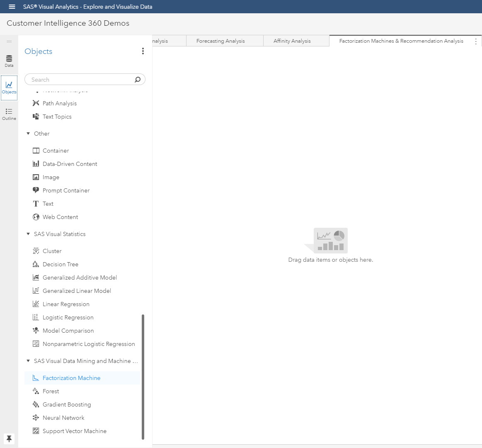
Task: Switch to the Forecasting Analysis tab
Action: tap(220, 41)
